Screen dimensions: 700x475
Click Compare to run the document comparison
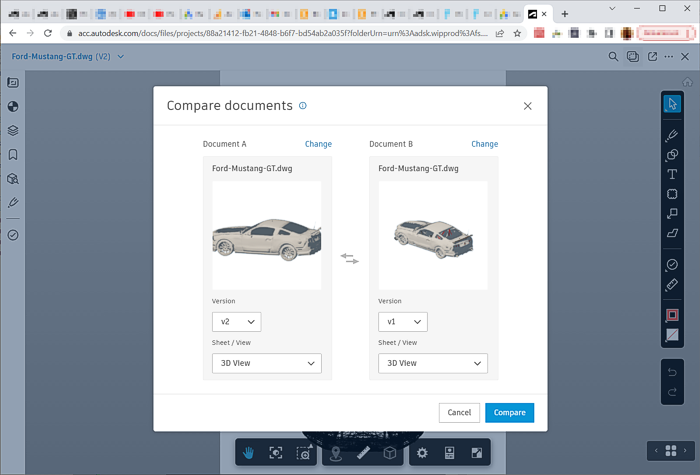pyautogui.click(x=509, y=412)
